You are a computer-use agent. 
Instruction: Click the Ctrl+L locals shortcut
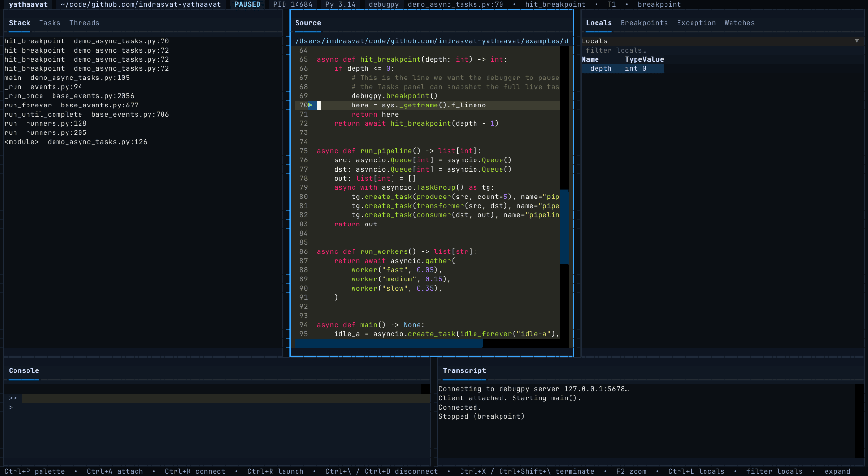click(696, 471)
